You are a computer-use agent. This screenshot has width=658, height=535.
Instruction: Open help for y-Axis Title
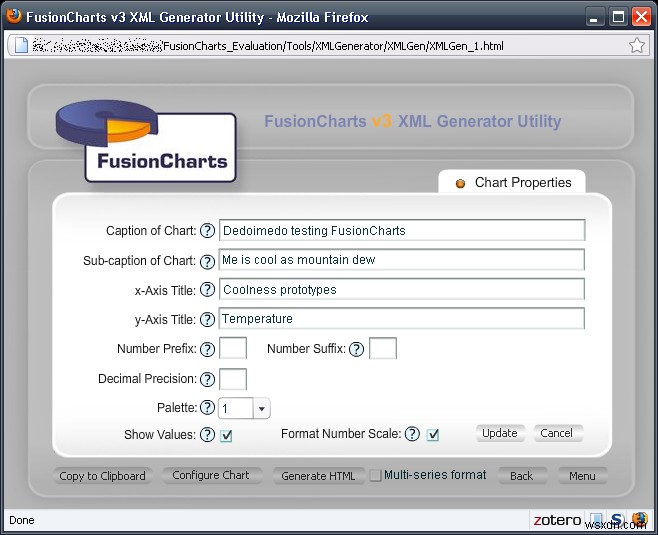click(x=207, y=320)
